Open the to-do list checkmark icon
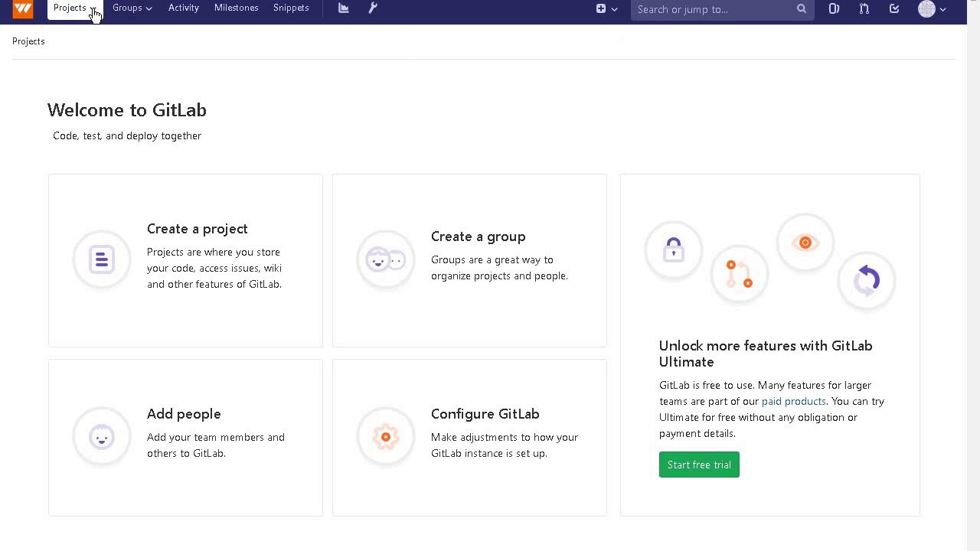Image resolution: width=980 pixels, height=551 pixels. click(x=894, y=9)
